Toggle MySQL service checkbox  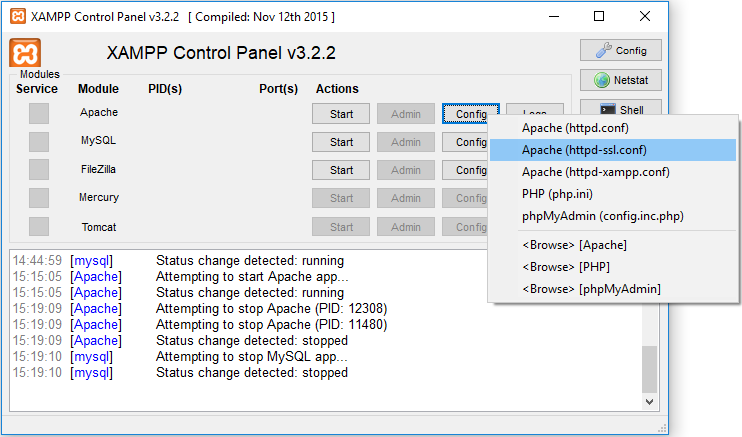[39, 142]
